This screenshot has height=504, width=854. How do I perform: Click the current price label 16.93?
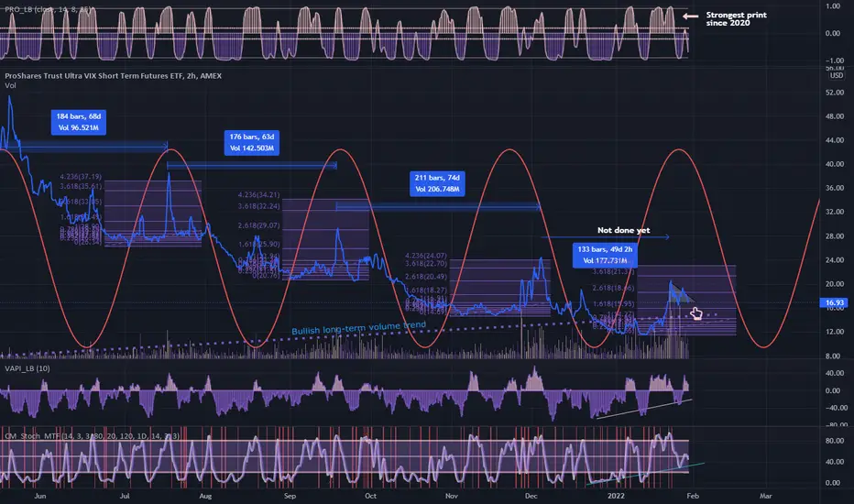coord(834,302)
